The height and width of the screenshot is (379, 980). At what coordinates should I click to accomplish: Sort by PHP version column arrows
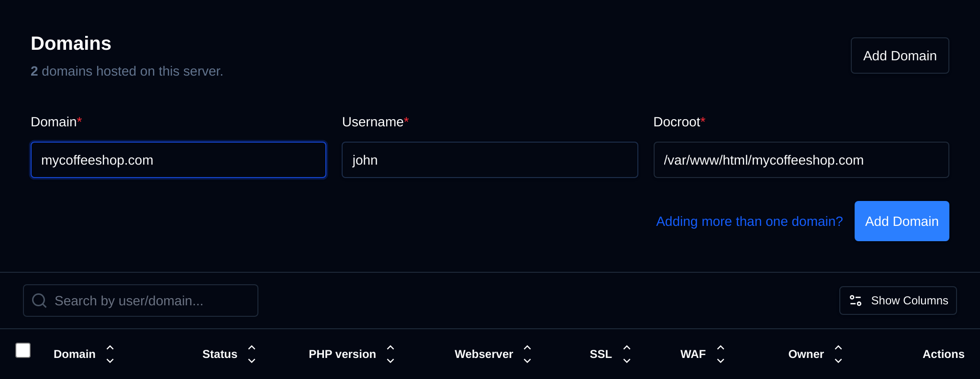point(390,354)
